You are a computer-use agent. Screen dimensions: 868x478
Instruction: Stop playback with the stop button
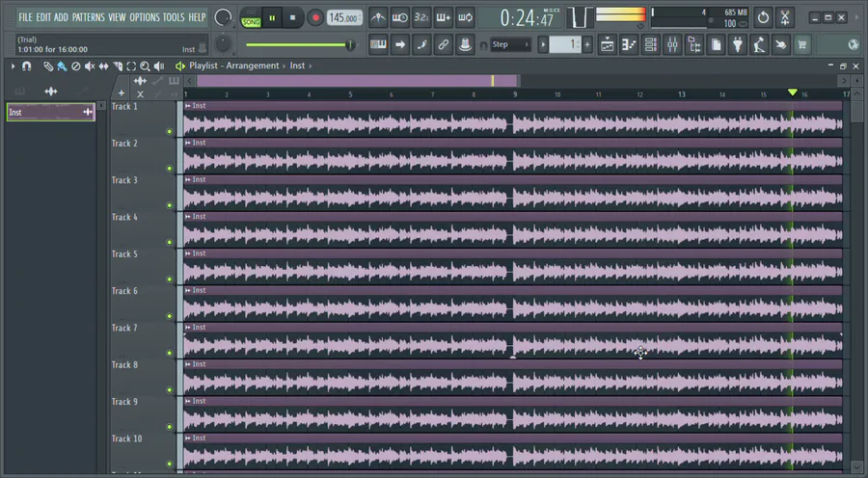coord(293,17)
